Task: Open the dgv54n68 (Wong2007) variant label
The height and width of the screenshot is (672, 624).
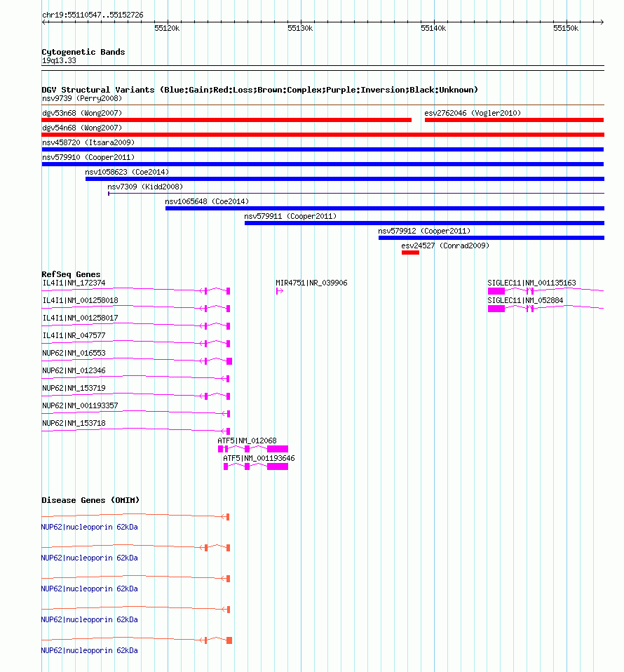Action: pos(82,128)
